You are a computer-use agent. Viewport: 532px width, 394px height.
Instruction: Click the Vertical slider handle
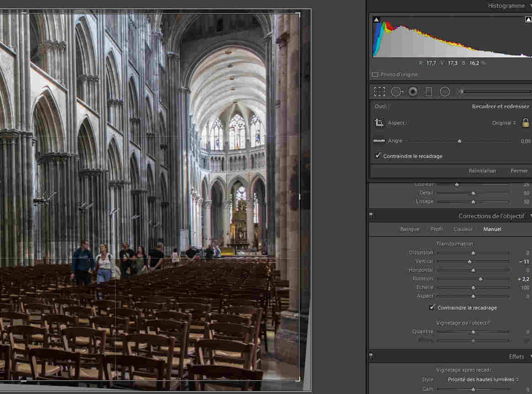click(x=470, y=261)
